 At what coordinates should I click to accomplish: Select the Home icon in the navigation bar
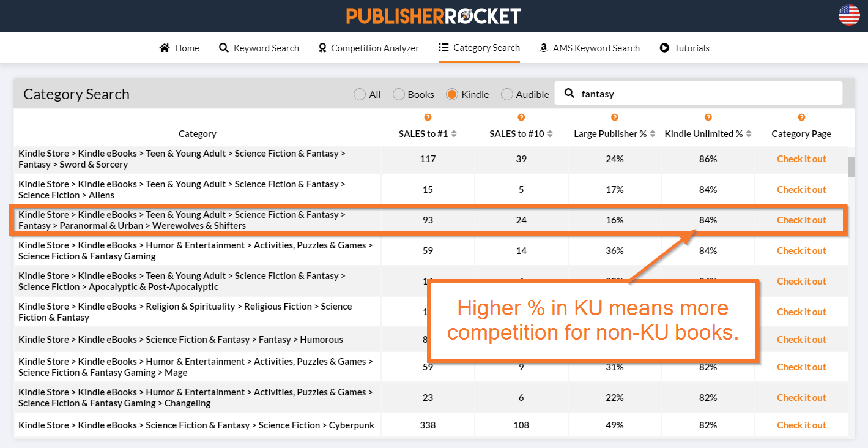tap(164, 47)
